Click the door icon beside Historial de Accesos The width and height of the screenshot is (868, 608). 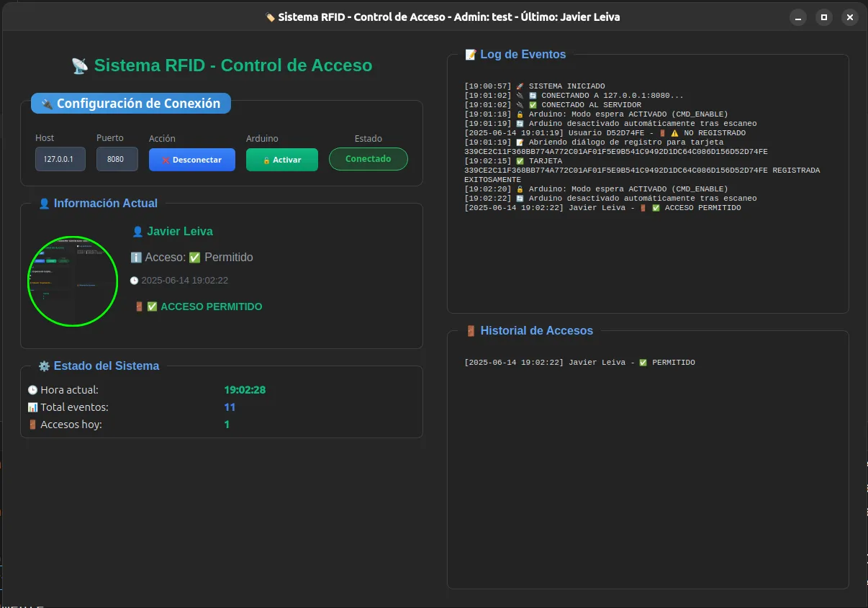point(471,331)
